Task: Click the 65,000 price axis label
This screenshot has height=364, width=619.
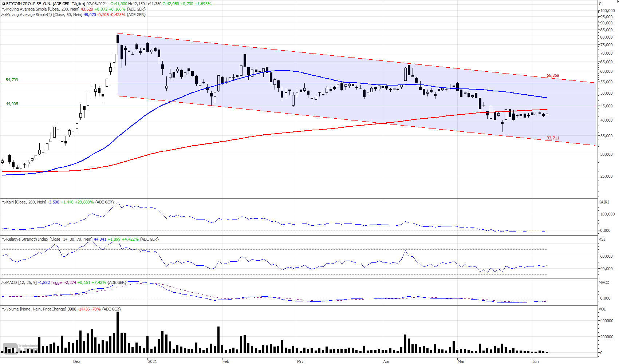Action: coord(607,62)
